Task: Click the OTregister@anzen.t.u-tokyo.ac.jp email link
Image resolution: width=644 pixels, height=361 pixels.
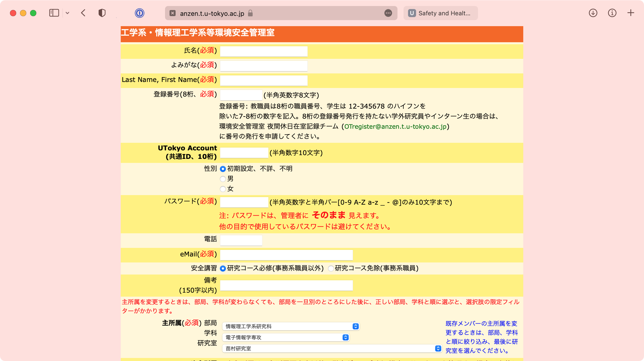Action: coord(395,126)
